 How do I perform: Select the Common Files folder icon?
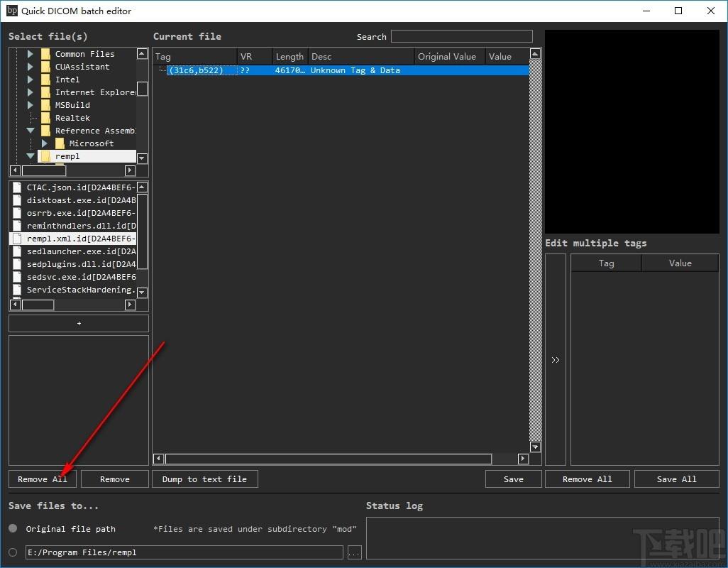pos(45,54)
